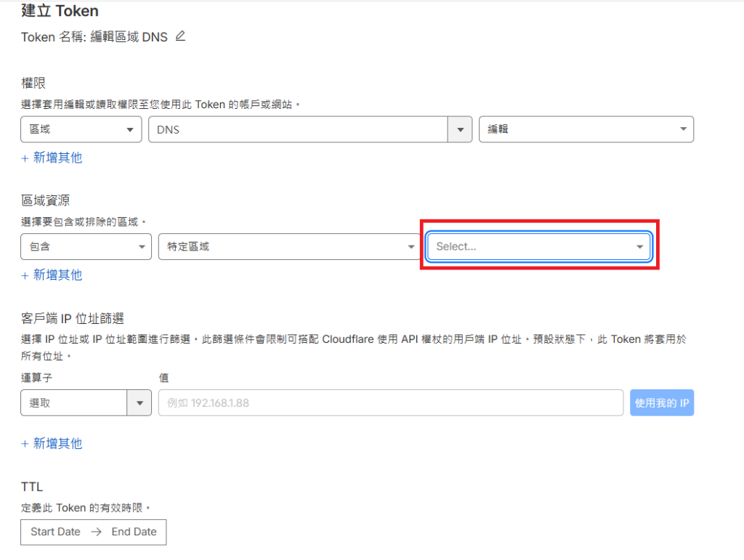744x560 pixels.
Task: Add another permission with 新增其他 under 權限
Action: (52, 158)
